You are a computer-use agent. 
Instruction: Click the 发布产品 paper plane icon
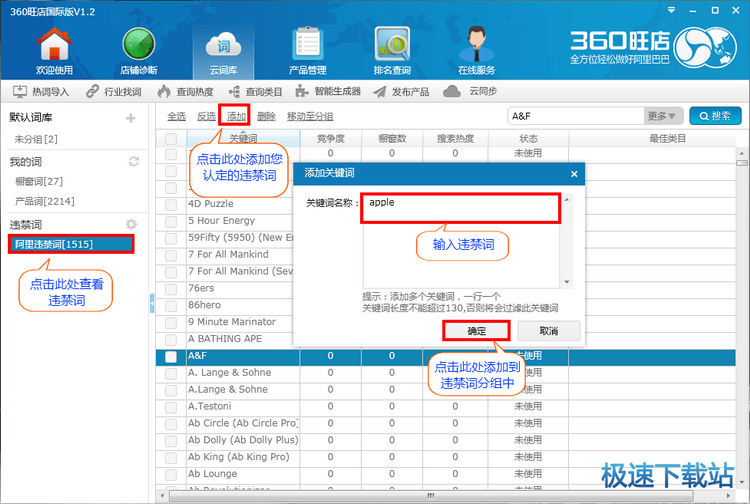(380, 91)
